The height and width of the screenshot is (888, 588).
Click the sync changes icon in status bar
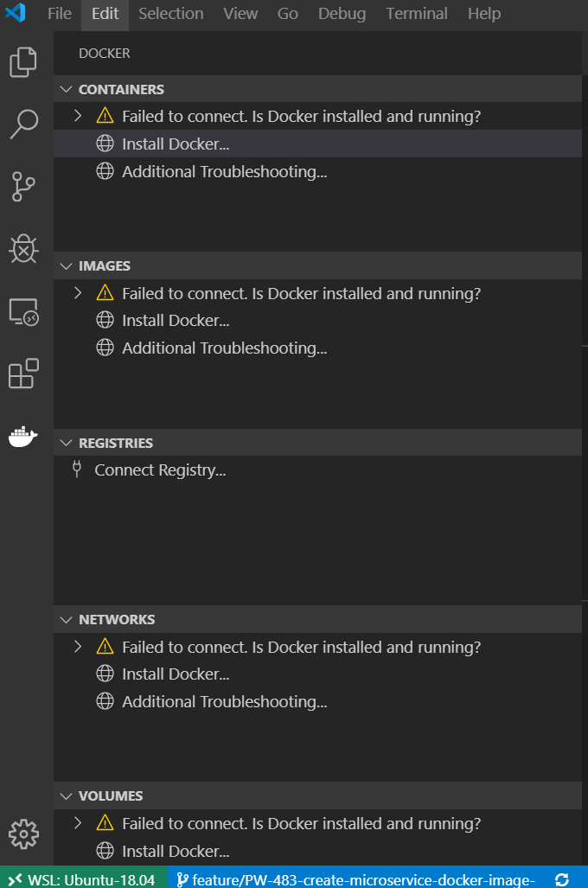[561, 878]
